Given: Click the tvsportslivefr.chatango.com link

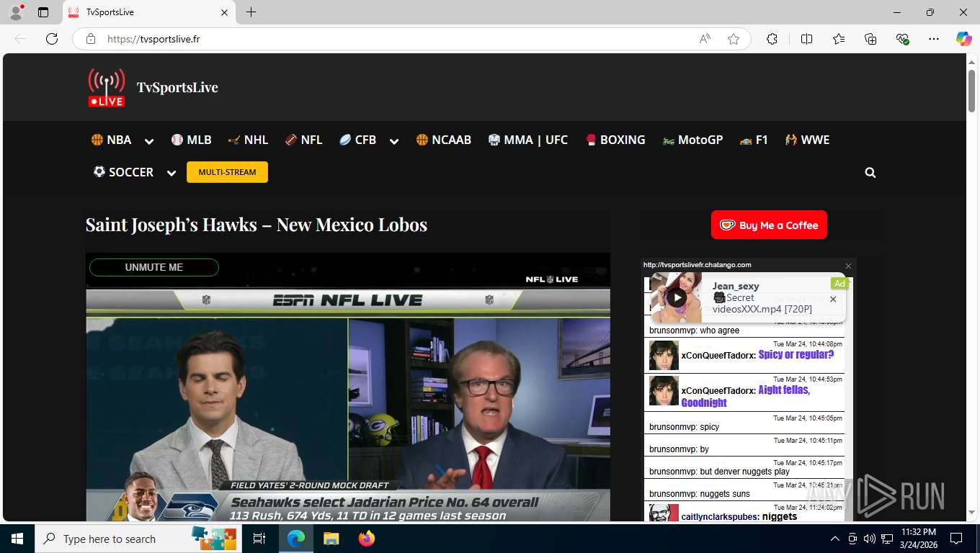Looking at the screenshot, I should pos(697,265).
